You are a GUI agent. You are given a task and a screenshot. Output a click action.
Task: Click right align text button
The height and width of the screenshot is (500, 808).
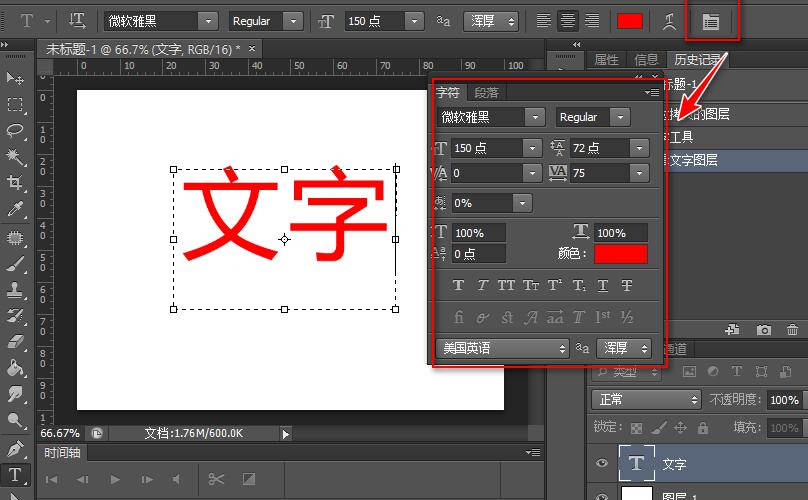tap(592, 21)
